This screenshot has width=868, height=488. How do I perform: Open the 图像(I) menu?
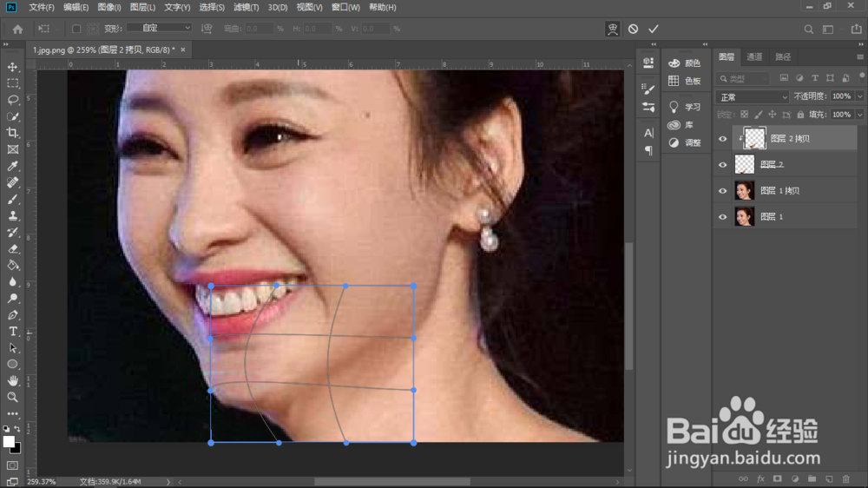click(109, 7)
